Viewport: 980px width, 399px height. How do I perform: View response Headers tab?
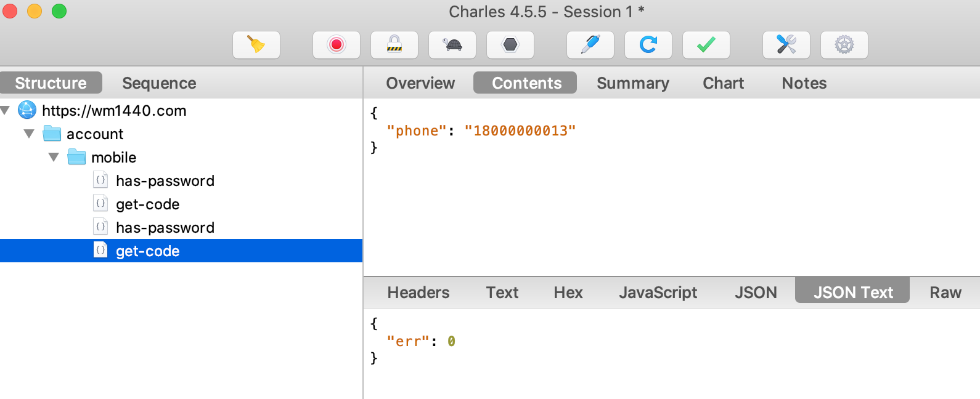(x=419, y=292)
